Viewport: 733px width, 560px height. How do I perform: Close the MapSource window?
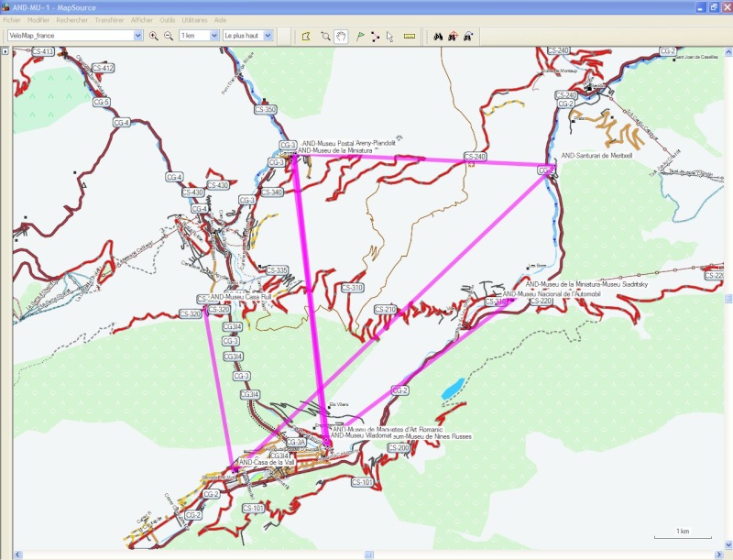[x=726, y=7]
